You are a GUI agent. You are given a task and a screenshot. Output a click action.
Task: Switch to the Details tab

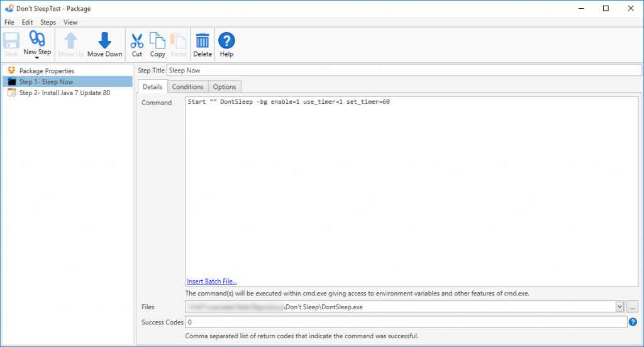coord(152,87)
